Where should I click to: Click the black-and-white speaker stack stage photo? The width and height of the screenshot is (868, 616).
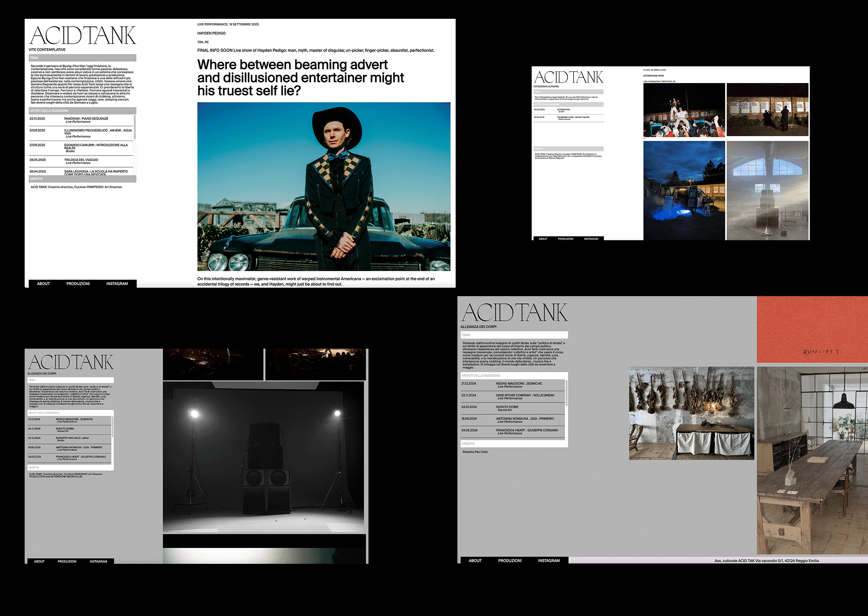pyautogui.click(x=263, y=457)
